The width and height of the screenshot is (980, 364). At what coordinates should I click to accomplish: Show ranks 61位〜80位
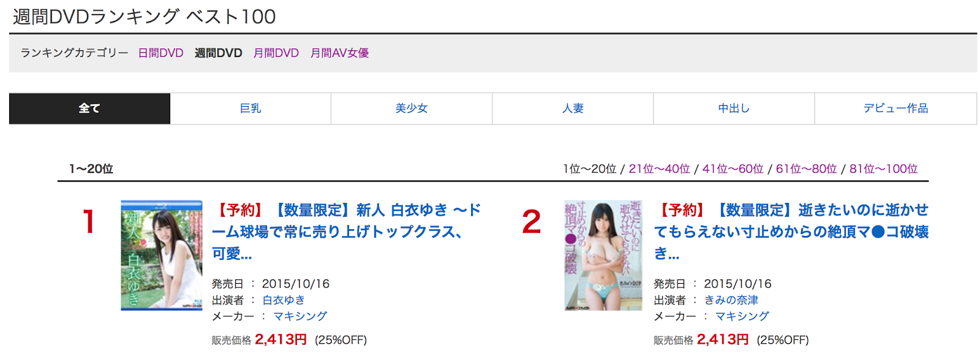pyautogui.click(x=806, y=169)
